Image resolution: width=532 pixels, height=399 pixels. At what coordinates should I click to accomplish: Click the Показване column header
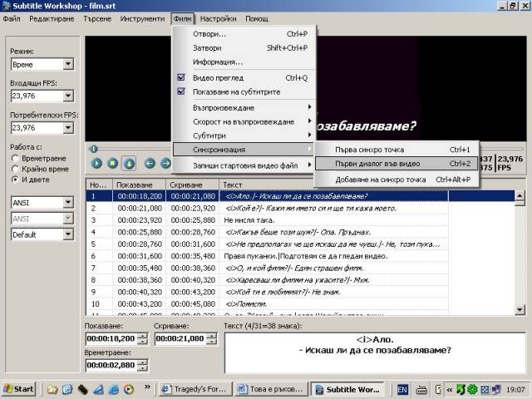coord(139,185)
